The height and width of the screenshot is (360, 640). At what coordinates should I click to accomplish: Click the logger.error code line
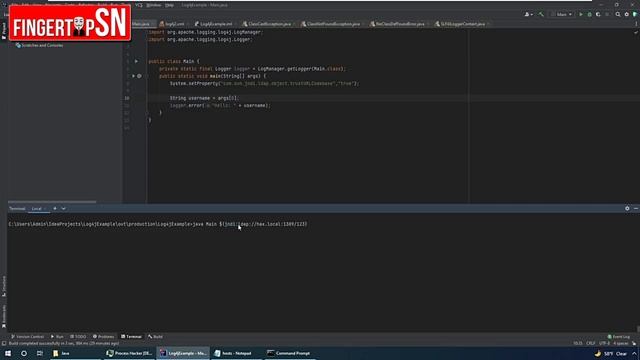click(220, 106)
